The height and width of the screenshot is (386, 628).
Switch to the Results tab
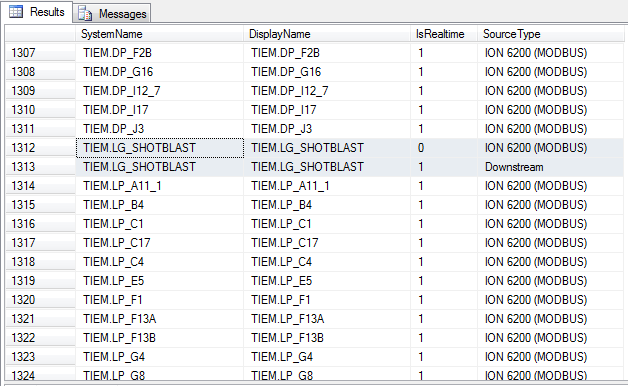36,12
